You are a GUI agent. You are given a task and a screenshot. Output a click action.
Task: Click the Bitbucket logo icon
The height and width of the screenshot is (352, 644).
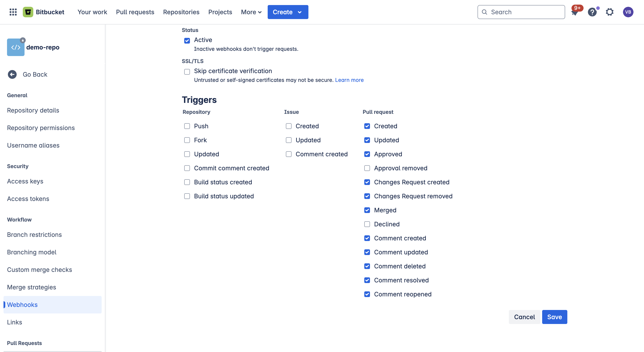[x=28, y=12]
